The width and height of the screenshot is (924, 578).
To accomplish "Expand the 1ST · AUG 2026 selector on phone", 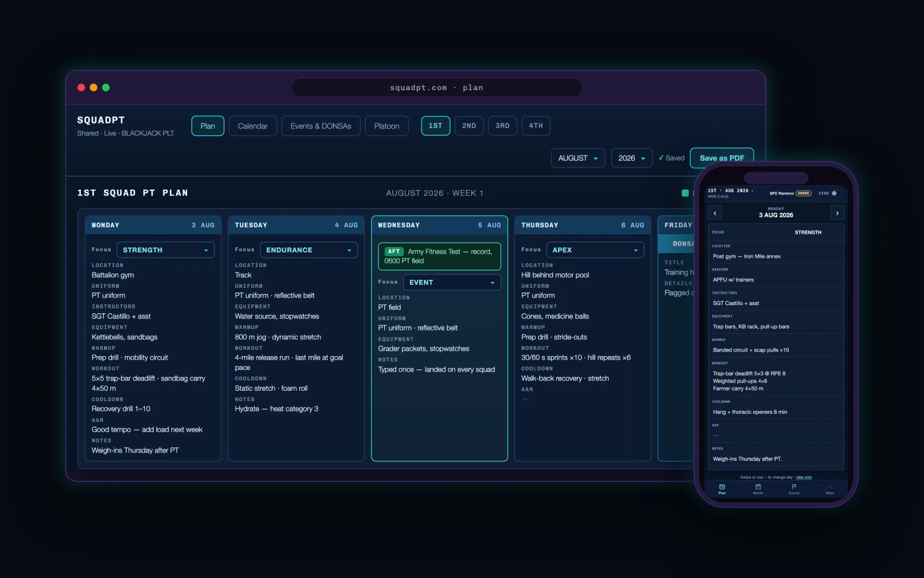I will point(731,191).
